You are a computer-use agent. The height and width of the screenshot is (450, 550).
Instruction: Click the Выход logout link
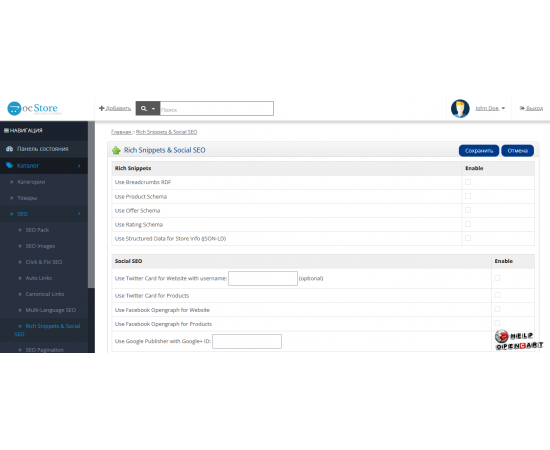(531, 108)
